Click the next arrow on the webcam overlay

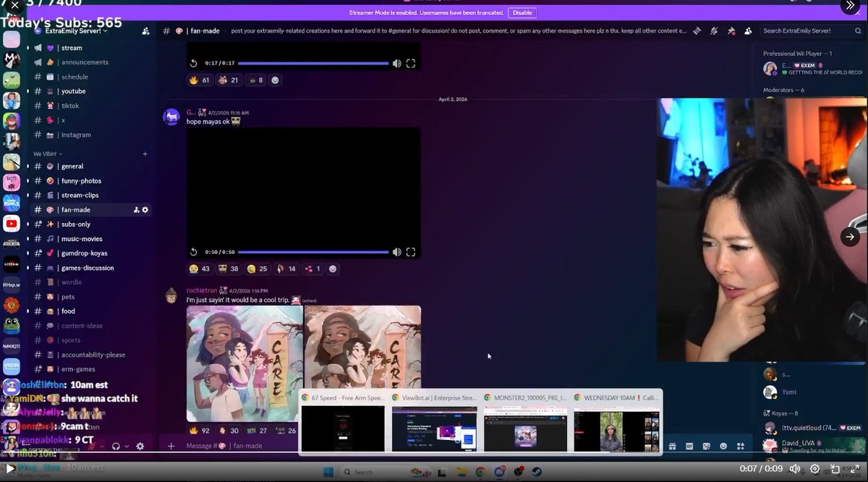point(850,237)
